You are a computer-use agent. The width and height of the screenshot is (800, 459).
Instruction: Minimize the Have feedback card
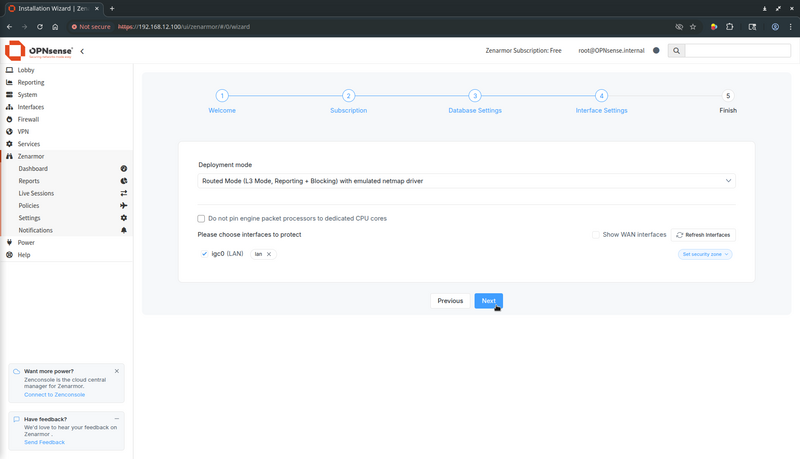(117, 419)
